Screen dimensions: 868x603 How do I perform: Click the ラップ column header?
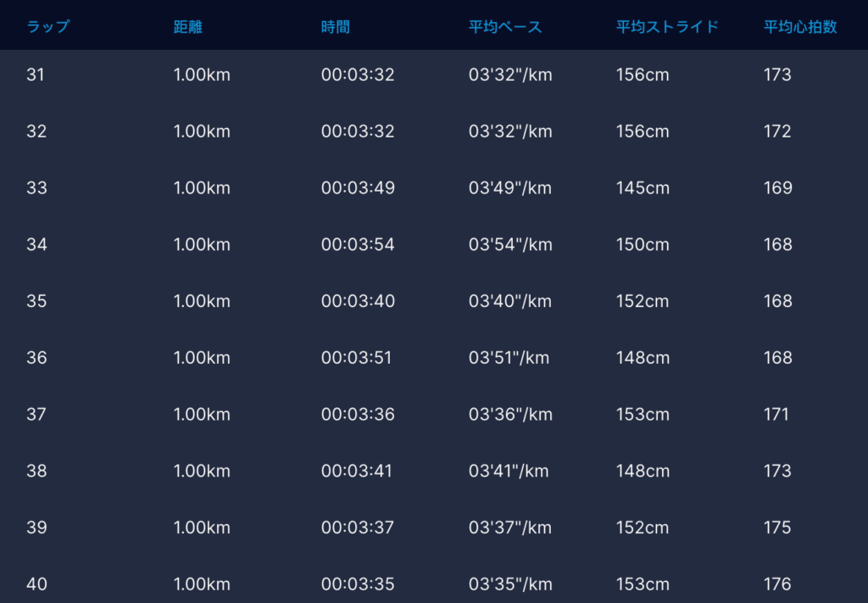coord(47,26)
